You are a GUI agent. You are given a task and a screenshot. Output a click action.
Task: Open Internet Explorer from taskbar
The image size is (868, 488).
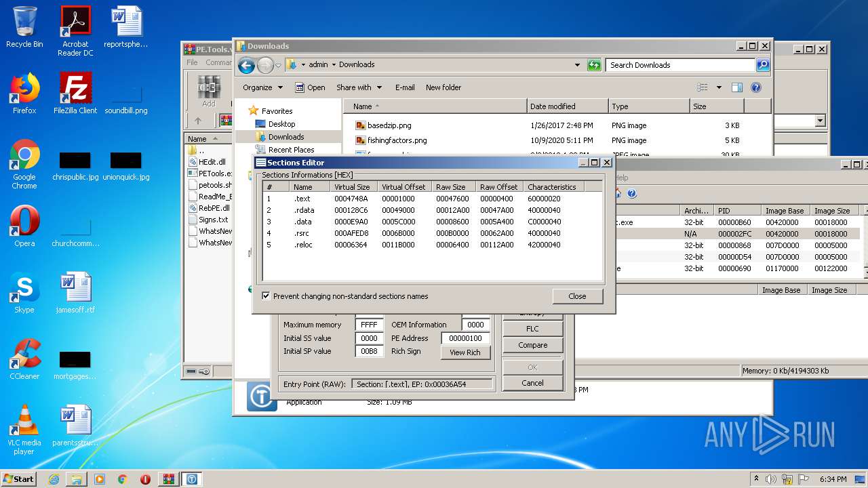[x=54, y=479]
